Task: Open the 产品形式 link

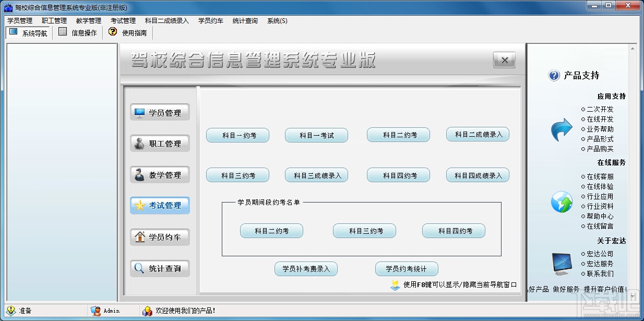Action: coord(600,139)
